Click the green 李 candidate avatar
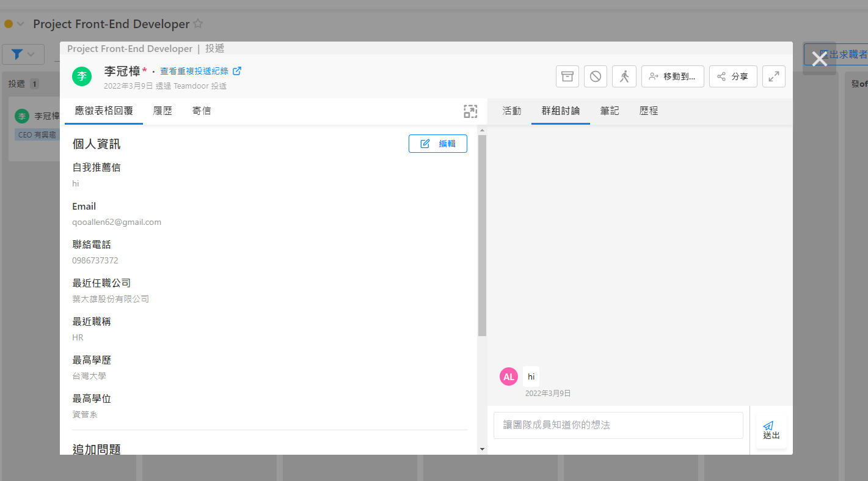The height and width of the screenshot is (481, 868). [82, 76]
